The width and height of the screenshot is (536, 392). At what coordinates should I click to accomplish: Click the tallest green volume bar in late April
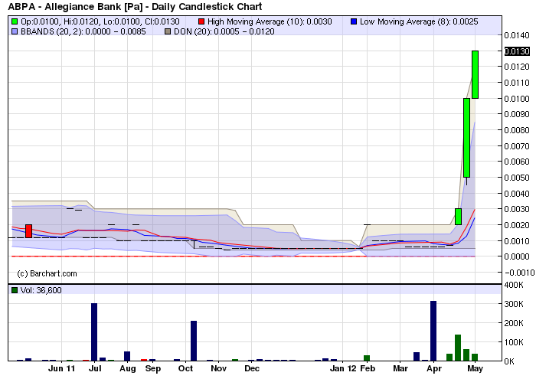(x=458, y=348)
